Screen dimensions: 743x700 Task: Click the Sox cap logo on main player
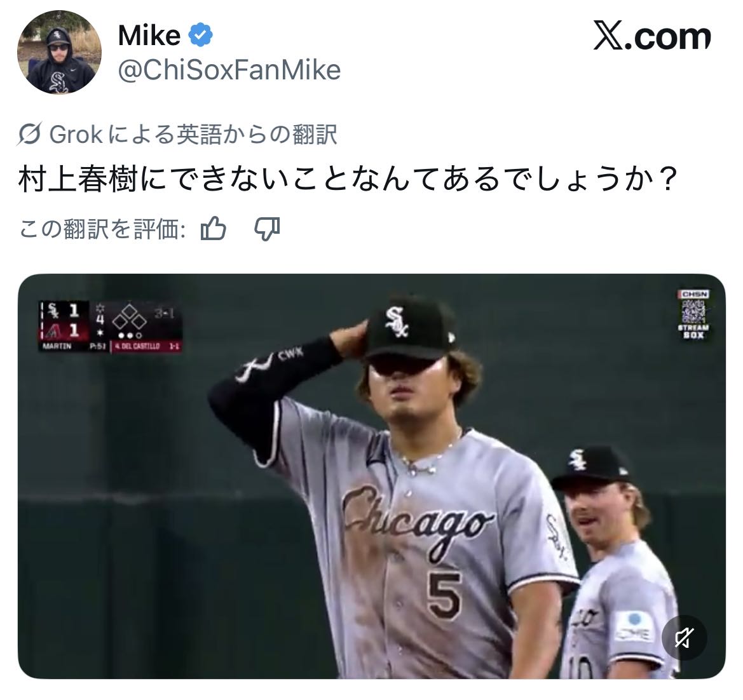click(397, 322)
